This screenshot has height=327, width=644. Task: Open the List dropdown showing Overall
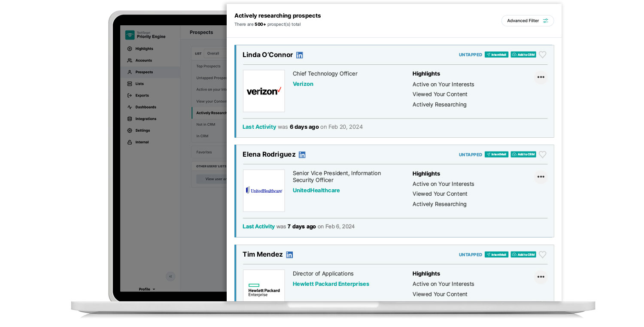coord(215,54)
